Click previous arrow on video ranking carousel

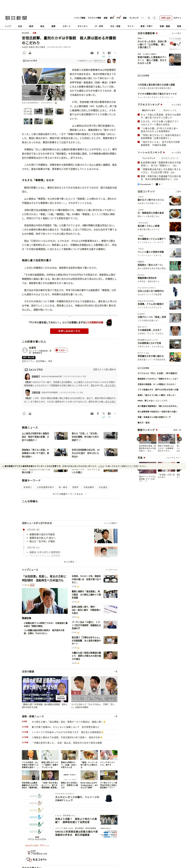pyautogui.click(x=139, y=439)
